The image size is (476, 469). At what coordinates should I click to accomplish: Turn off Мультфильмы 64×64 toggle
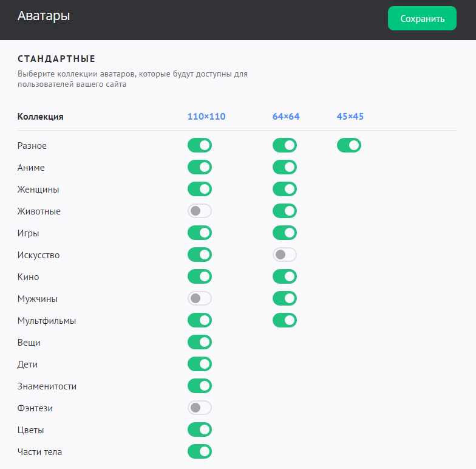click(285, 321)
